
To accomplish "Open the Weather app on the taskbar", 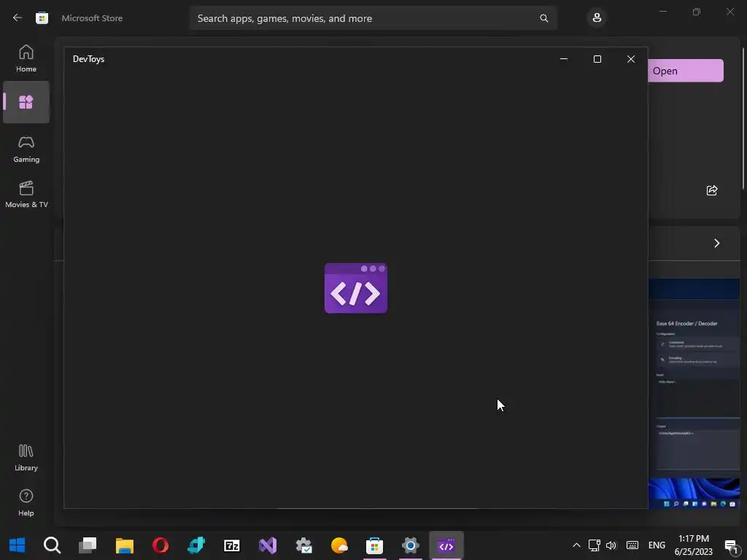I will (x=339, y=545).
